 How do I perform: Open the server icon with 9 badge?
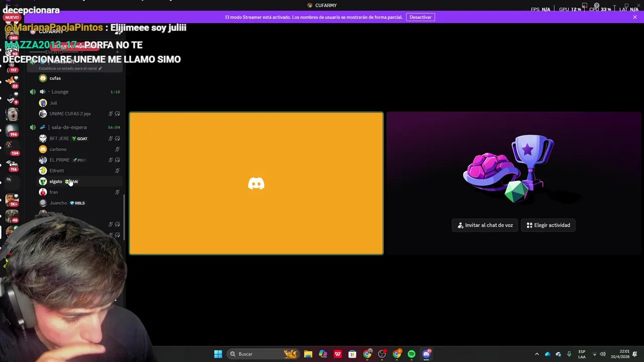12,97
